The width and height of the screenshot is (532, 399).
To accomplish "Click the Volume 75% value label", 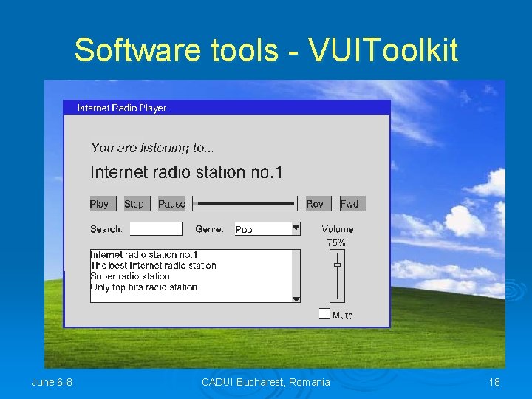I will pos(336,242).
